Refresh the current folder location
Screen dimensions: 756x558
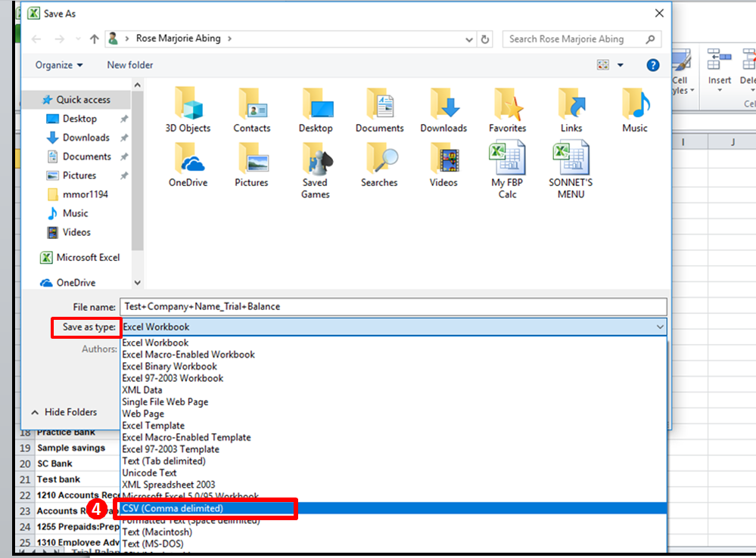[485, 39]
